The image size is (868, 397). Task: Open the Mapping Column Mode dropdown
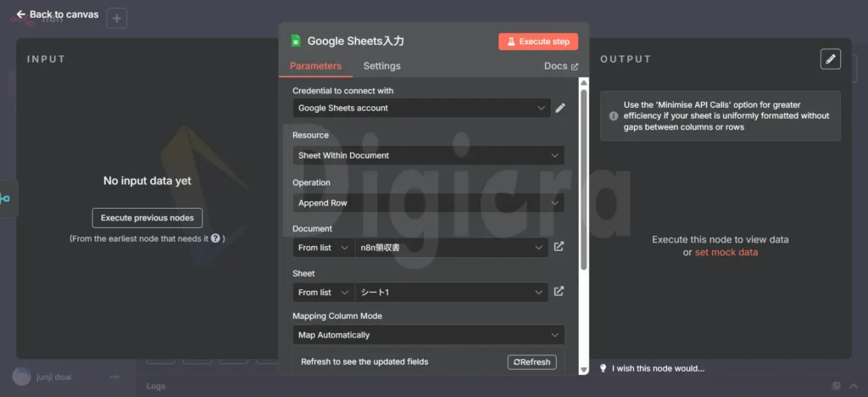428,335
